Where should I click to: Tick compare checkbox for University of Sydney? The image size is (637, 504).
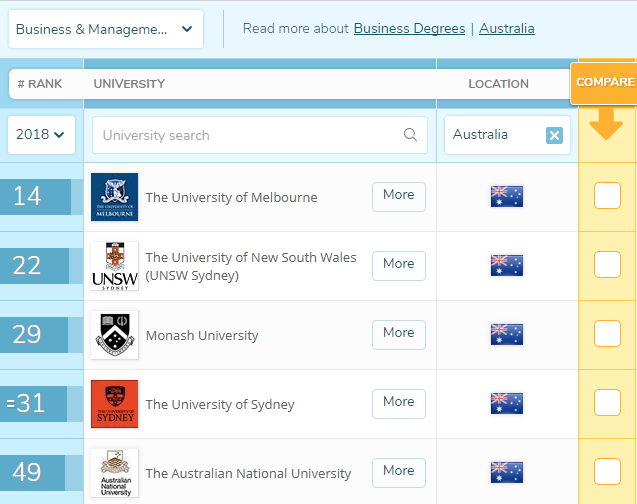pyautogui.click(x=607, y=402)
